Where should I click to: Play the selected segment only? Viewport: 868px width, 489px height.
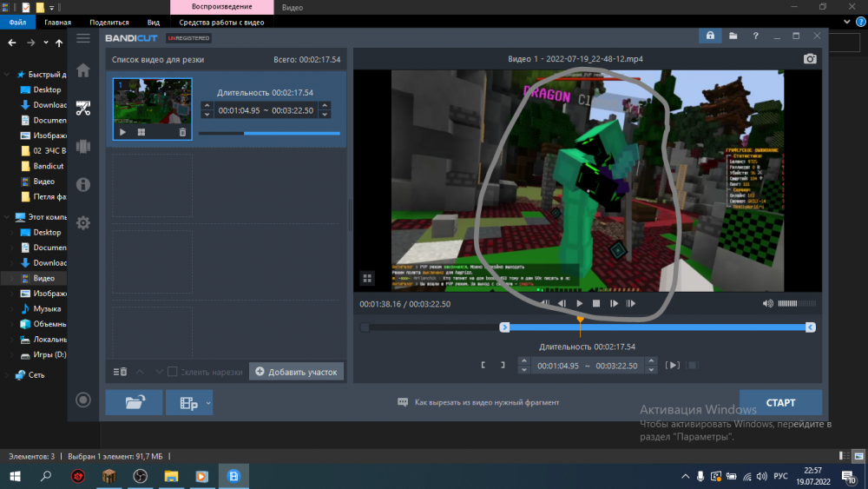coord(672,366)
